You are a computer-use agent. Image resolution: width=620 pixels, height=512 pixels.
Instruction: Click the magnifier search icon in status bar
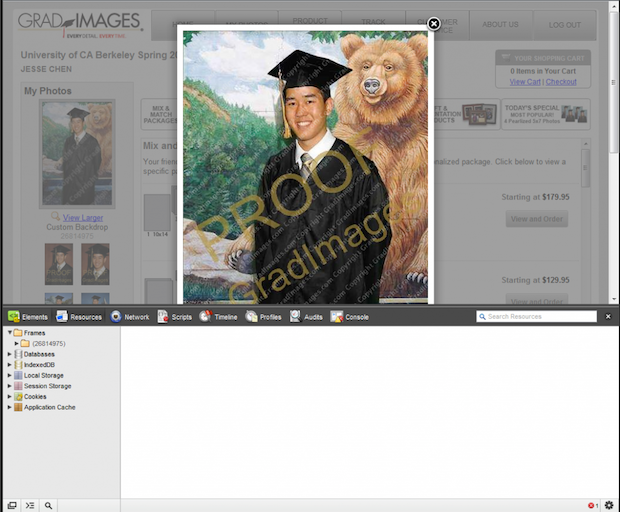[x=48, y=505]
